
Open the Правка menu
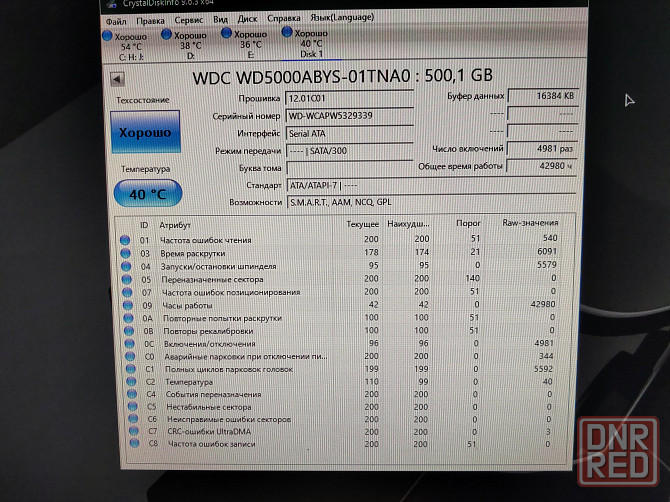coord(150,21)
